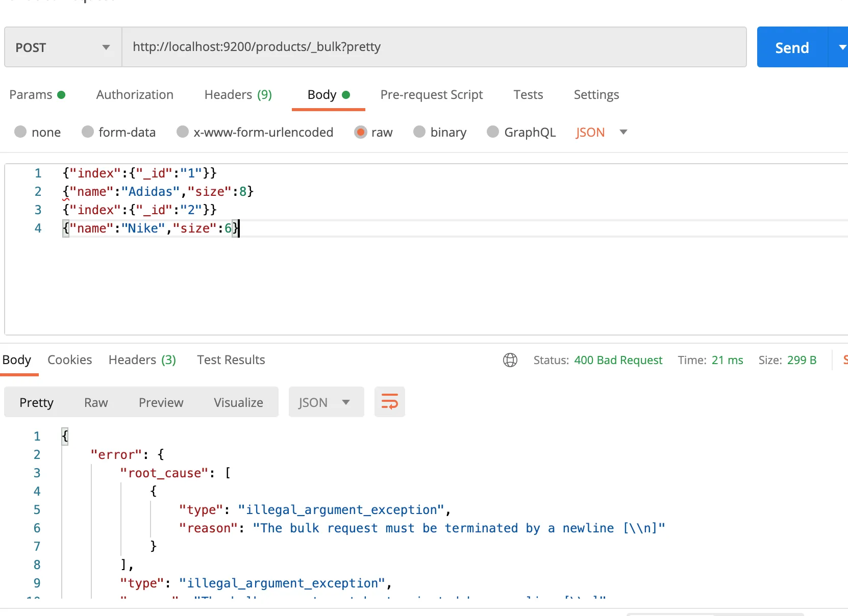This screenshot has height=616, width=848.
Task: Click the wrap lines icon in response toolbar
Action: pyautogui.click(x=389, y=402)
